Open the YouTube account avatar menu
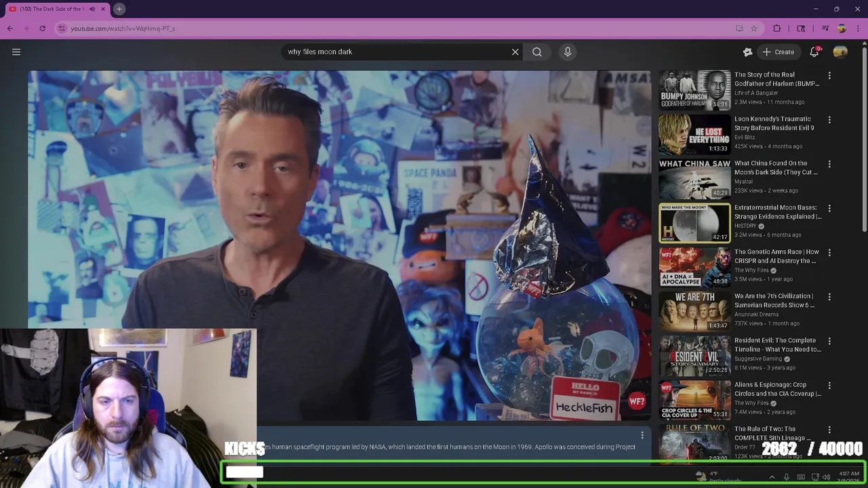 tap(840, 52)
